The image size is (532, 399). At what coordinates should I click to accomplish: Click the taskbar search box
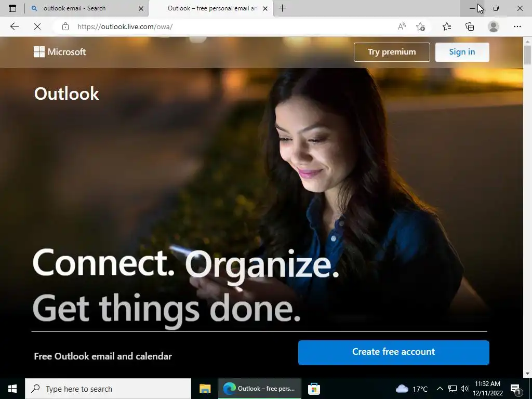tap(108, 389)
